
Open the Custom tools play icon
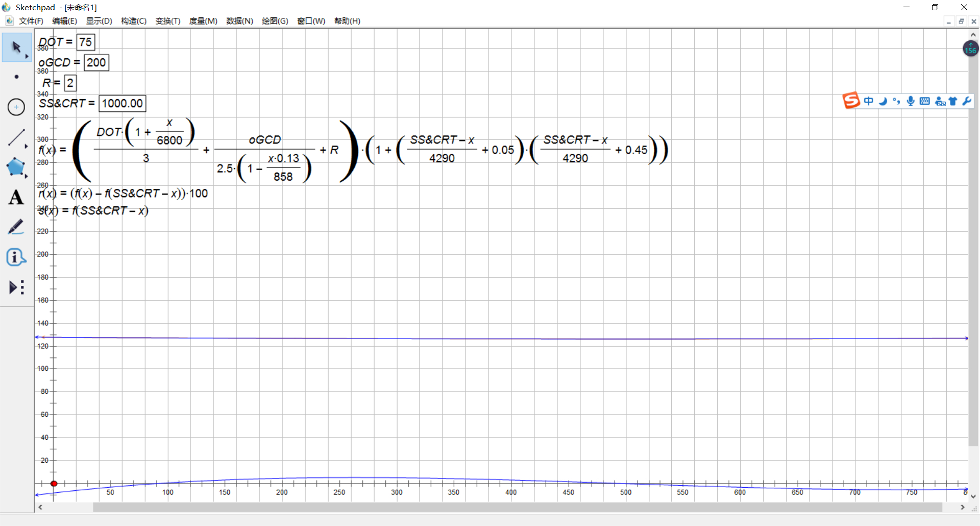[16, 287]
